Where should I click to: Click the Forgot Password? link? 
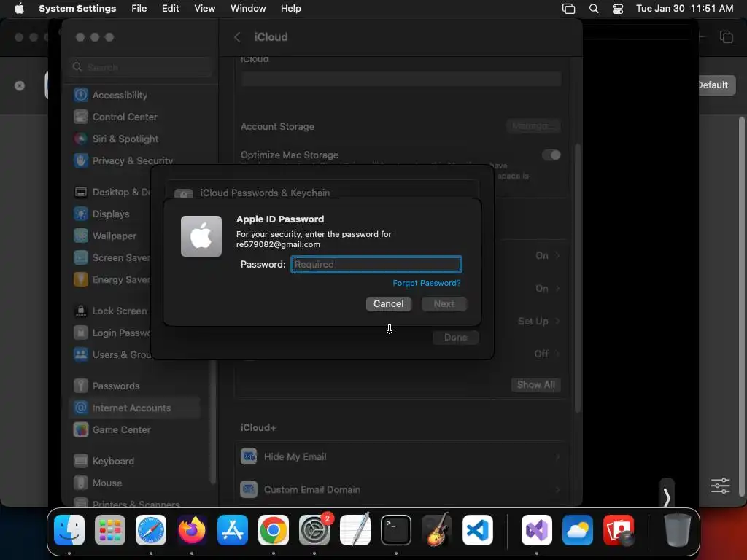click(426, 283)
